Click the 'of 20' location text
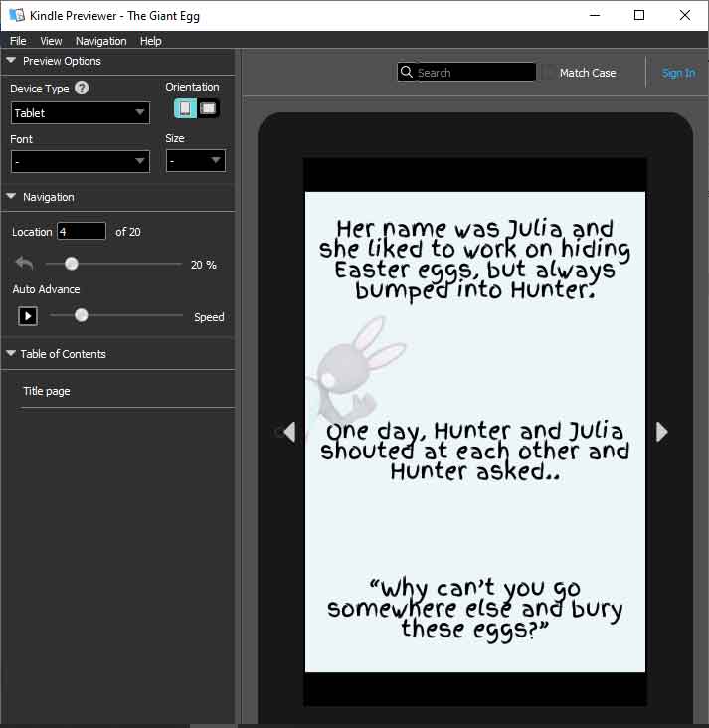The height and width of the screenshot is (728, 709). point(128,232)
